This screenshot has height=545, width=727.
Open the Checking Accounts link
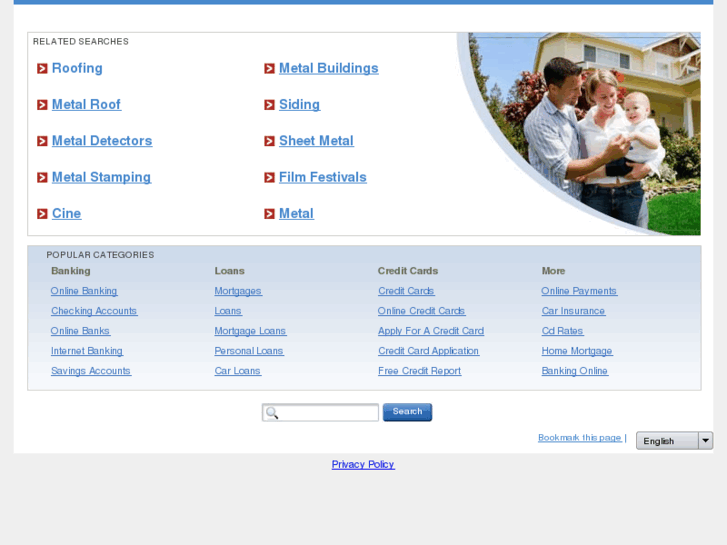click(x=94, y=311)
